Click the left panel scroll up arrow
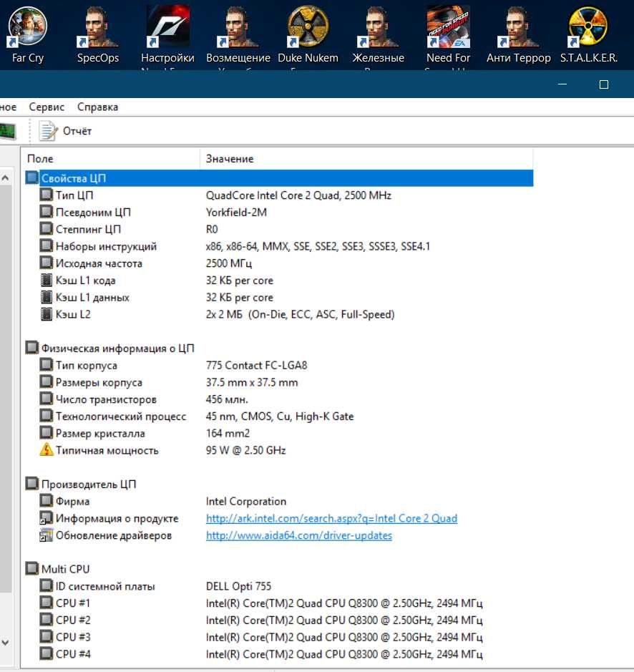 click(x=5, y=177)
